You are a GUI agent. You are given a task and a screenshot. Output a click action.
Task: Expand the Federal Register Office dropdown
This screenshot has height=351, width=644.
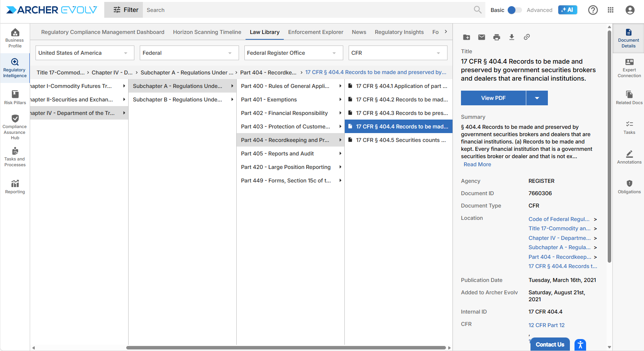click(x=293, y=53)
